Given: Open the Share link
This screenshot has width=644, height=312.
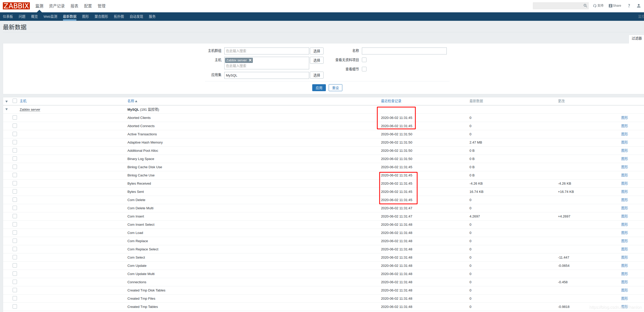Looking at the screenshot, I should [615, 6].
